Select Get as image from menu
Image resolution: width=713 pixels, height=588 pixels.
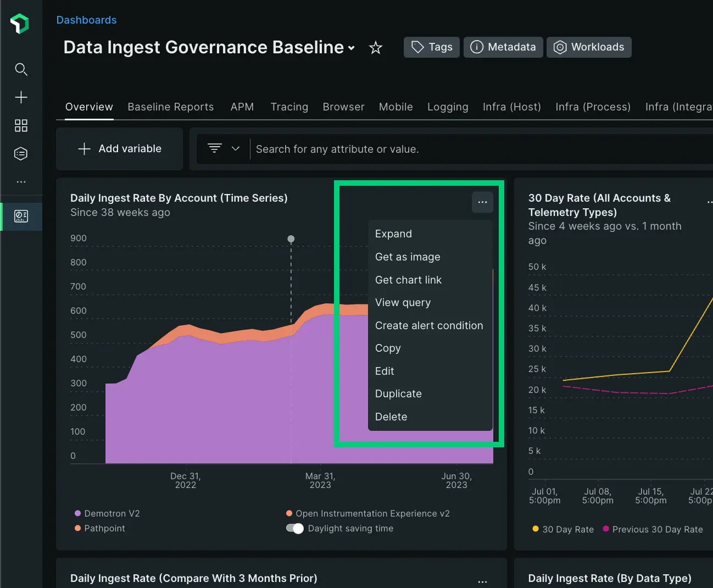pos(408,257)
